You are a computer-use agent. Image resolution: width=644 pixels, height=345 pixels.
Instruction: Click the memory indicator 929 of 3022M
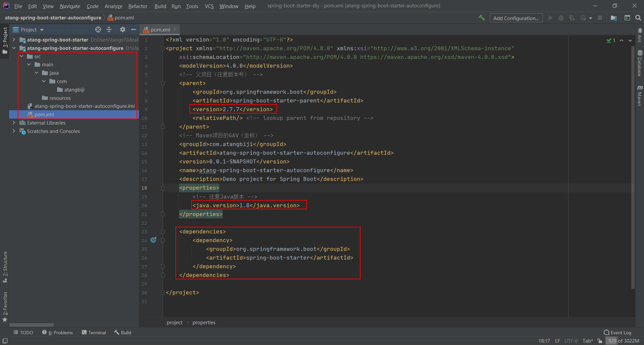pyautogui.click(x=624, y=341)
